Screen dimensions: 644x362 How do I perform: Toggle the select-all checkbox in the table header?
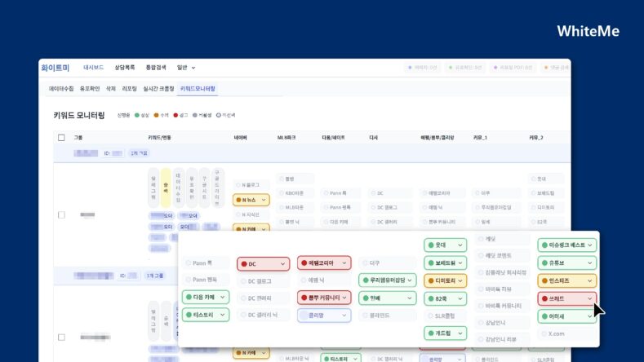coord(61,137)
